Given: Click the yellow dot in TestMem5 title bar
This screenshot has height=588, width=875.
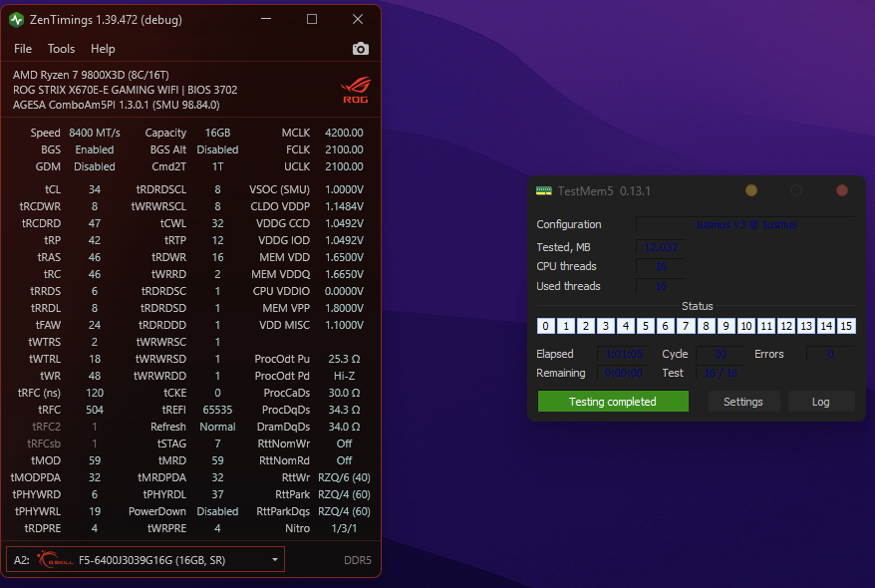Looking at the screenshot, I should pos(751,190).
